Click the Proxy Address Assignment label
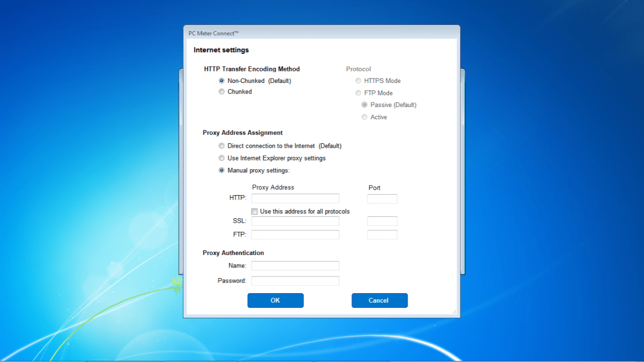644x362 pixels. coord(243,133)
